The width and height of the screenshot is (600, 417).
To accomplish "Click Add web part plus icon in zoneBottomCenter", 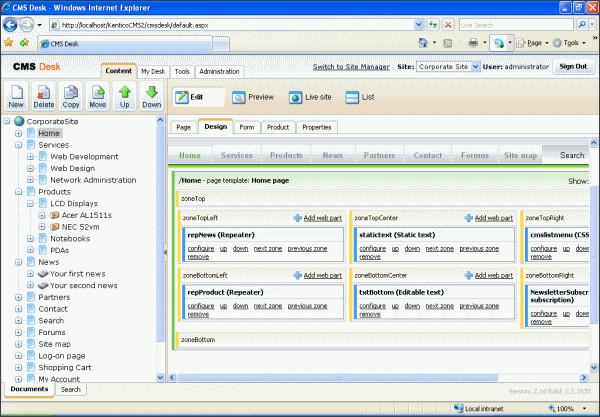I will point(469,275).
